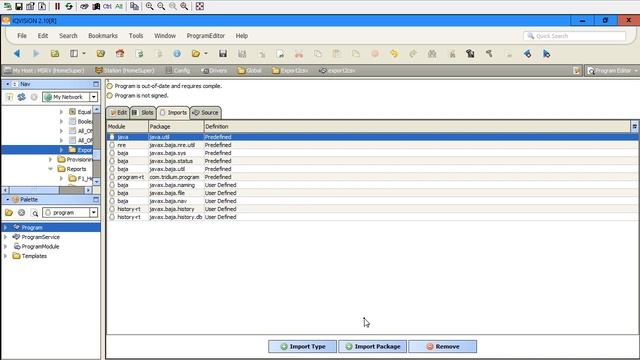Maximize the Palette panel using its corner icon
Image resolution: width=640 pixels, height=360 pixels.
96,200
